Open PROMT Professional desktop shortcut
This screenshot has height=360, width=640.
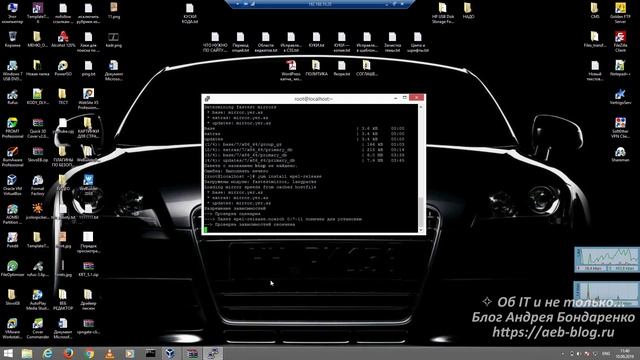13,128
